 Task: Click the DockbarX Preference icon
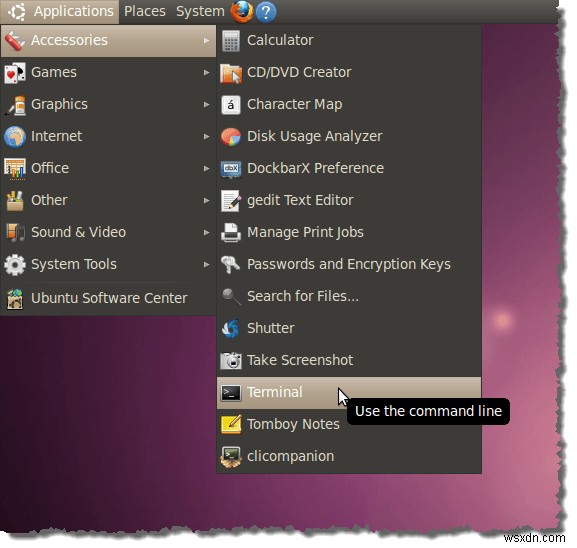(x=231, y=169)
